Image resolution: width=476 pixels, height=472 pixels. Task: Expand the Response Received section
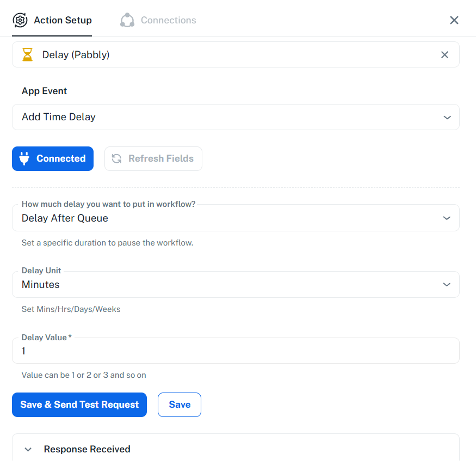[87, 449]
